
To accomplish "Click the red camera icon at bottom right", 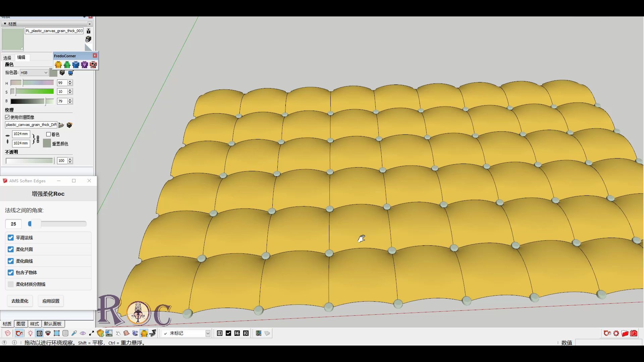I will (x=634, y=333).
